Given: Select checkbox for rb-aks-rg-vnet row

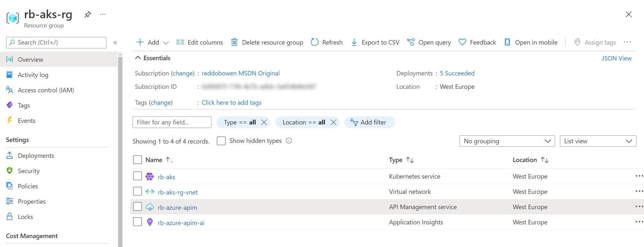Looking at the screenshot, I should pos(137,191).
